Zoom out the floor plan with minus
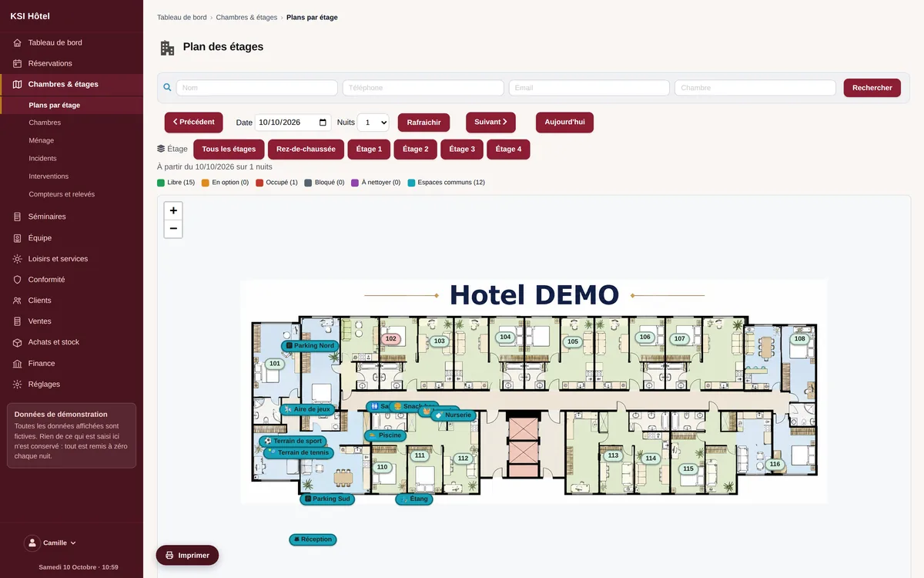Viewport: 924px width, 578px height. click(173, 229)
